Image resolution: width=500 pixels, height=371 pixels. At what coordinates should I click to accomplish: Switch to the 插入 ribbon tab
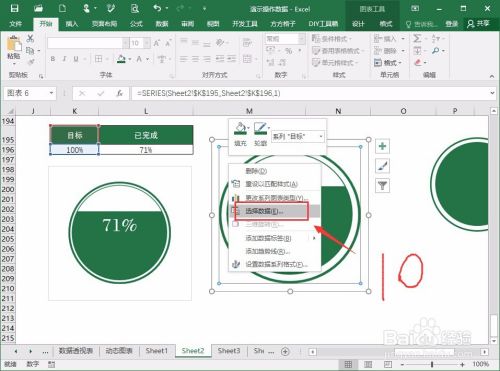(72, 24)
